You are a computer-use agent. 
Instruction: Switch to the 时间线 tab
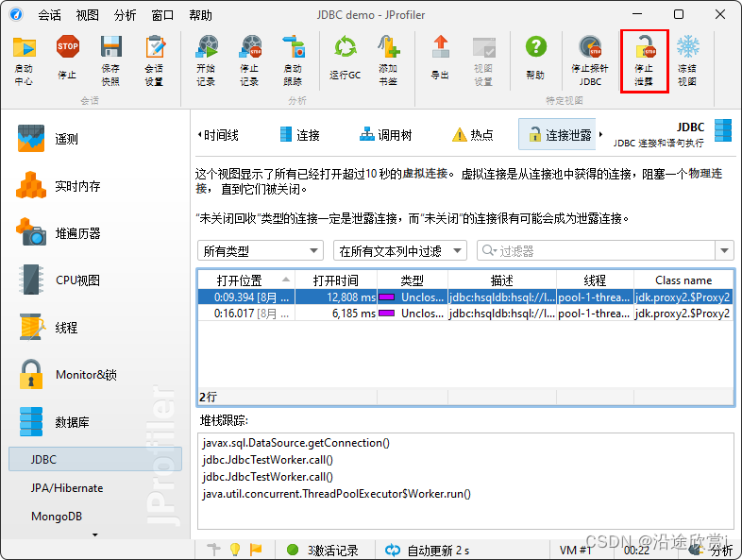221,135
